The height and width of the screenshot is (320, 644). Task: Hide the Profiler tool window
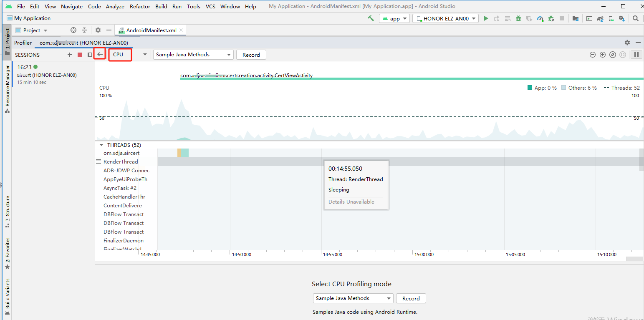638,43
